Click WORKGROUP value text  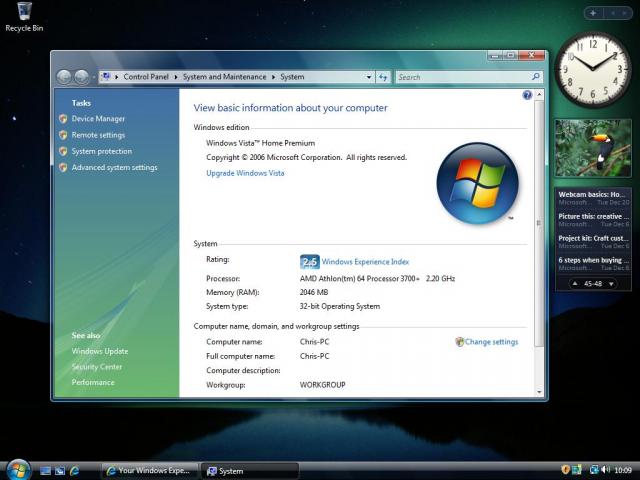(x=322, y=385)
